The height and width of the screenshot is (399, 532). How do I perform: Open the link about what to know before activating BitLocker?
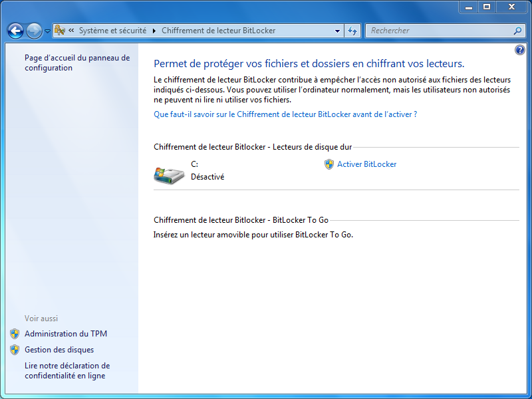285,114
